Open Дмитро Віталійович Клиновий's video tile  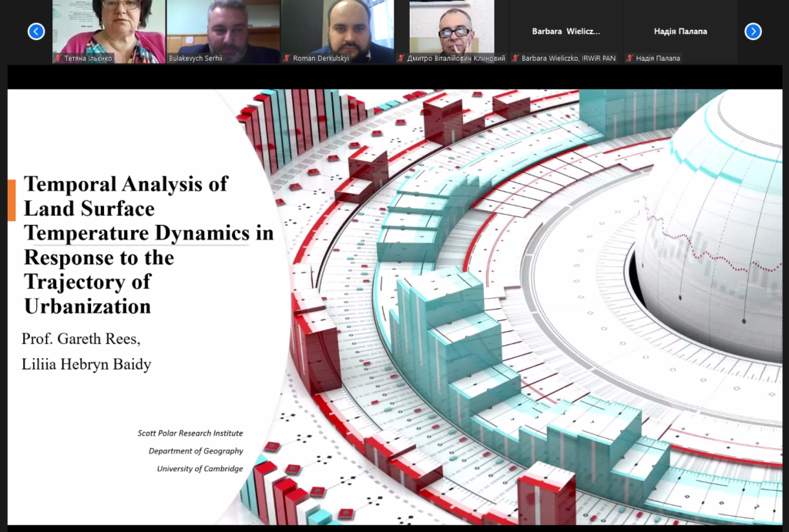click(451, 29)
